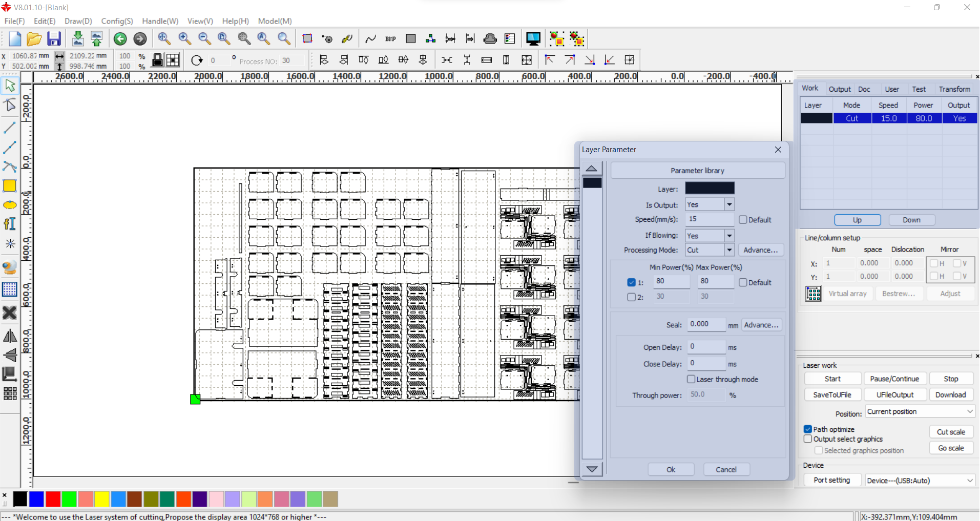980x521 pixels.
Task: Open a file with the folder icon
Action: pyautogui.click(x=34, y=39)
